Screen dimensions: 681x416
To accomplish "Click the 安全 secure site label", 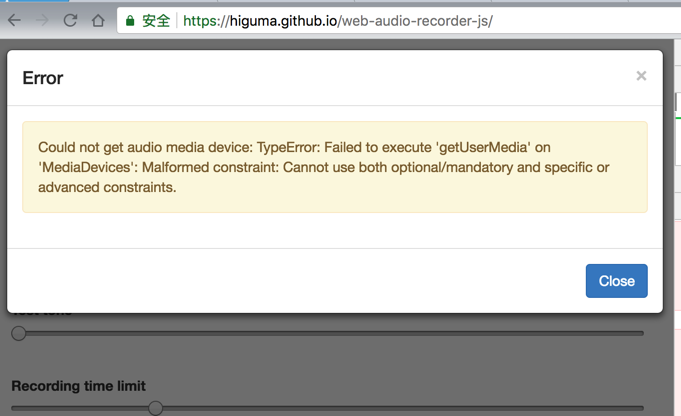I will 156,20.
